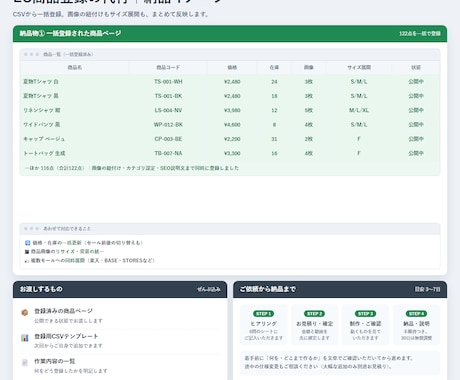Click the package icon beside 登録済みの商品ページ
Image resolution: width=460 pixels, height=380 pixels.
[25, 312]
